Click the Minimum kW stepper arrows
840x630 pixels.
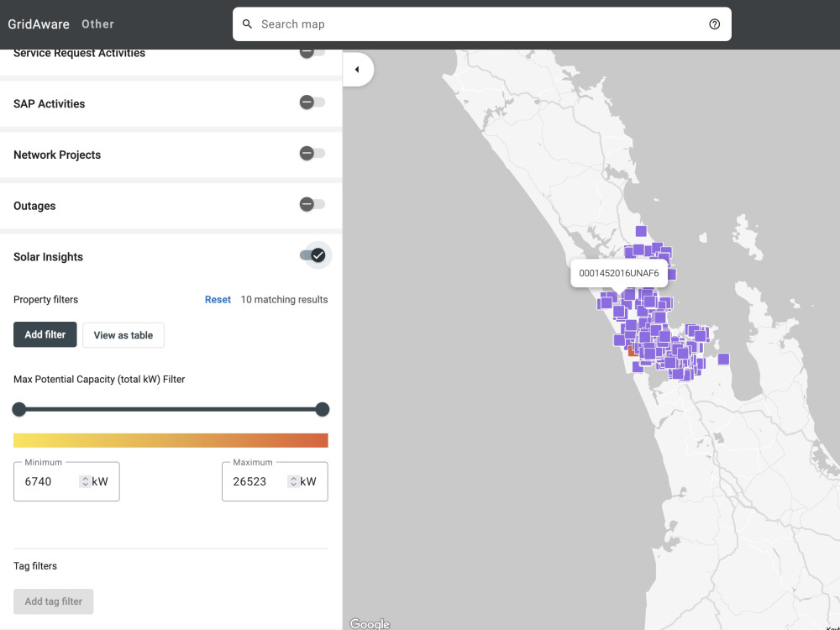[85, 481]
